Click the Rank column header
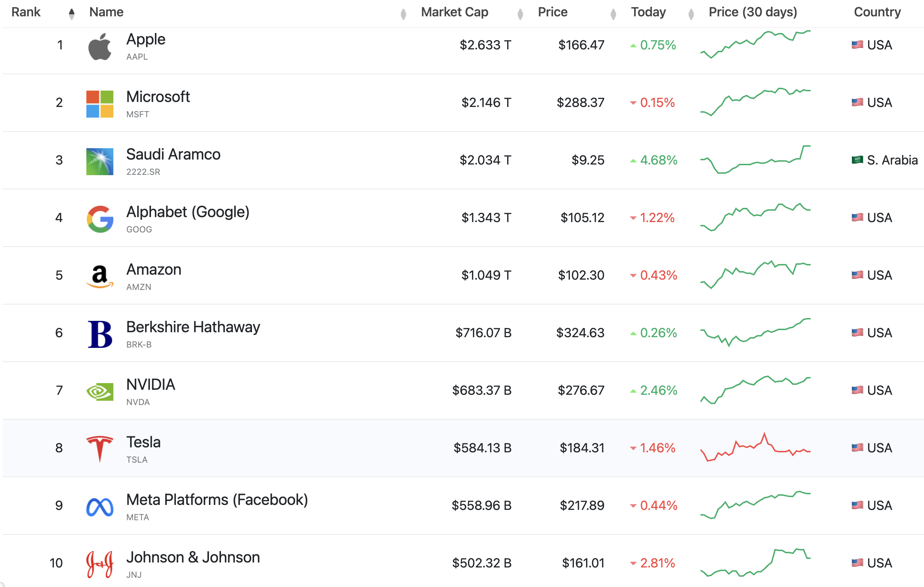 pos(26,12)
